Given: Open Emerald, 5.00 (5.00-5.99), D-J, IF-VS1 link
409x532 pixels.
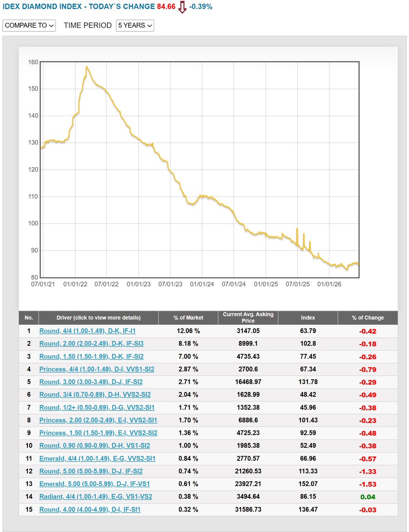Looking at the screenshot, I should [x=94, y=484].
